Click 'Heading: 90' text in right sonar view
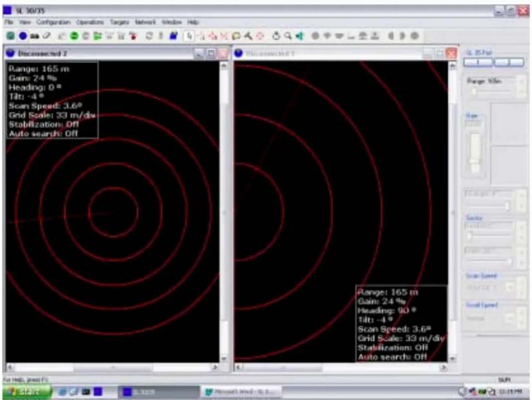This screenshot has width=532, height=400. [x=387, y=310]
